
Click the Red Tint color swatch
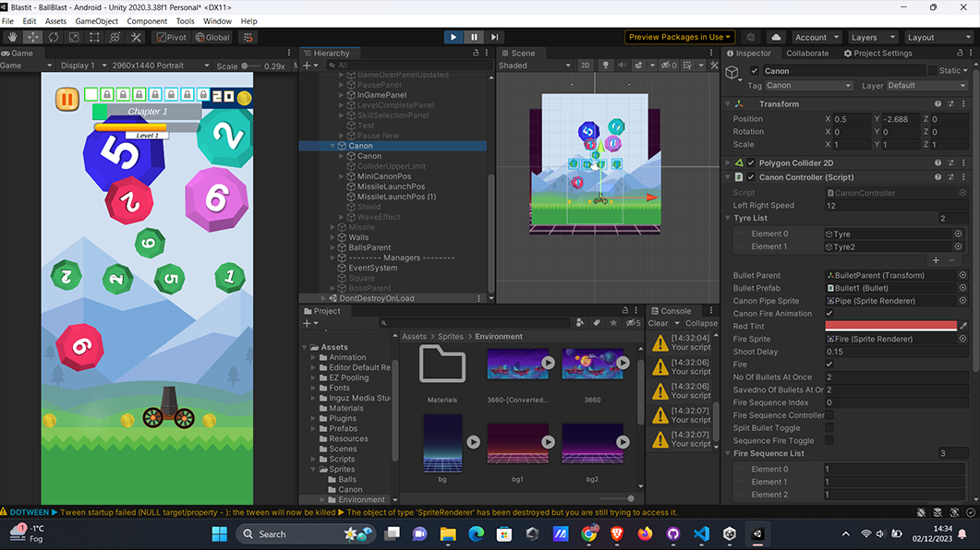point(890,326)
